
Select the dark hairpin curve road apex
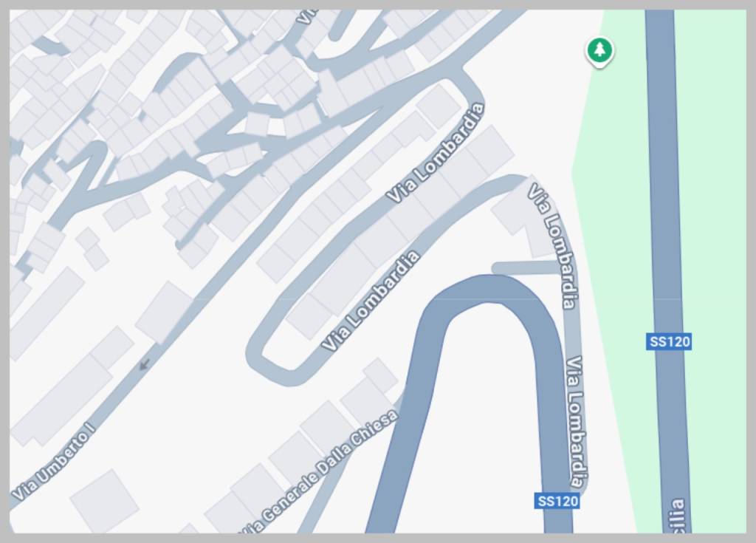(x=487, y=290)
